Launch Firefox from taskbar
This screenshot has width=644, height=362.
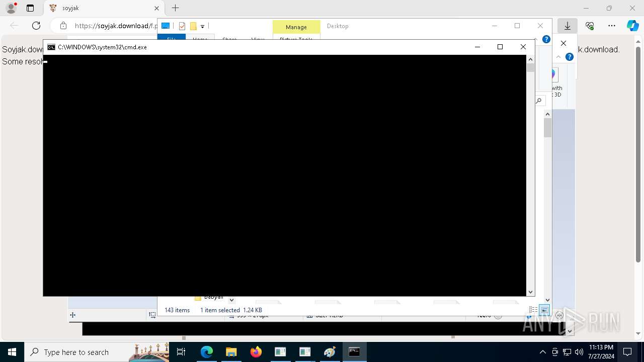point(256,352)
